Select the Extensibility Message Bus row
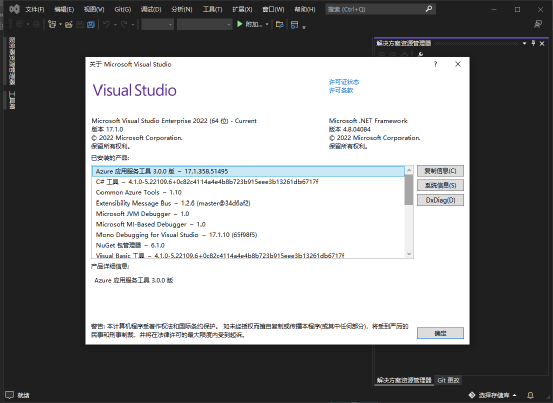Screen dimensions: 553x403 point(248,203)
